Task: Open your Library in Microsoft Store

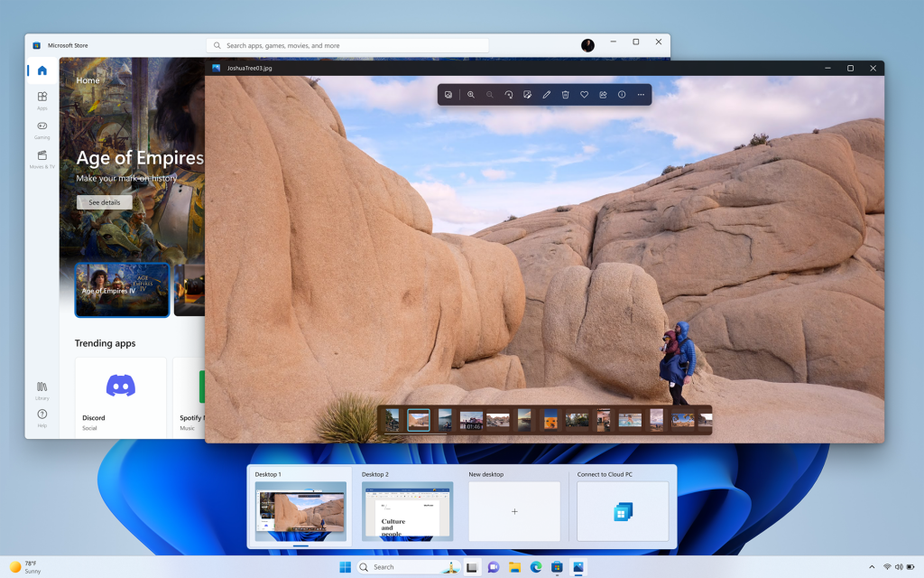Action: [x=42, y=390]
